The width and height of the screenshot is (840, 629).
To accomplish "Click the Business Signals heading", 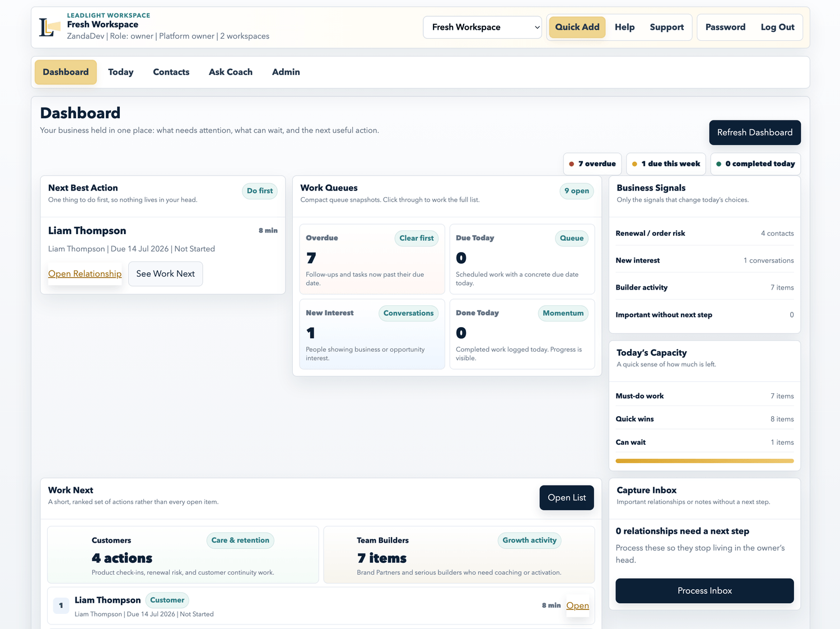I will pyautogui.click(x=651, y=188).
